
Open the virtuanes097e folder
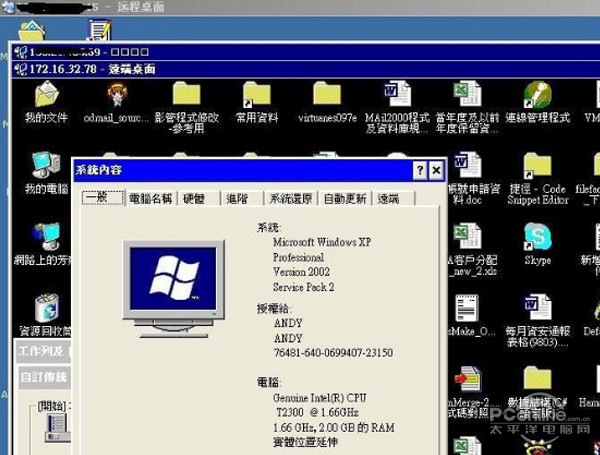(x=327, y=96)
